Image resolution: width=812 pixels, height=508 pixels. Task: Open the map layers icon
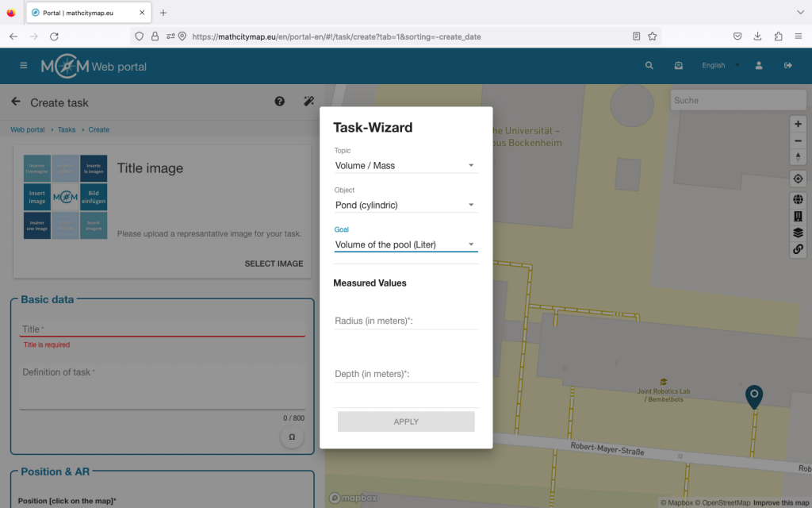(x=798, y=233)
